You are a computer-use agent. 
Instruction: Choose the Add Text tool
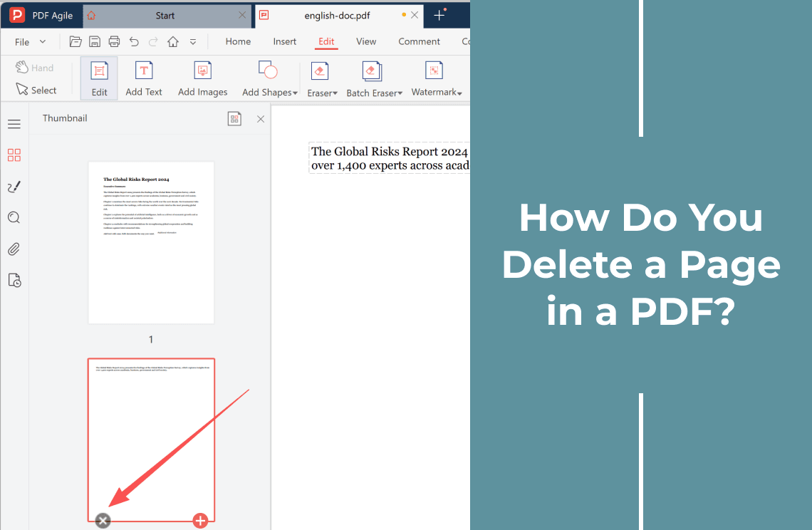[144, 78]
